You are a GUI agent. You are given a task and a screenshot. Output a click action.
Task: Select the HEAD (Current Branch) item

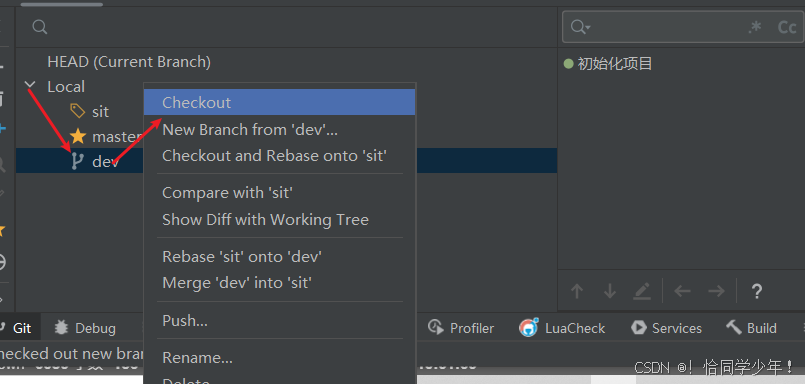coord(129,62)
